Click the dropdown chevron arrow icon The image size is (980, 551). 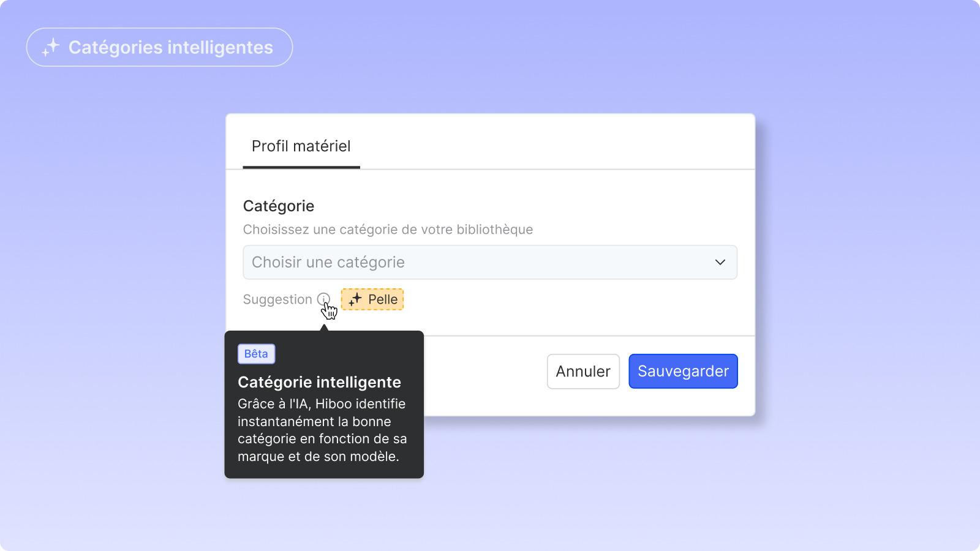click(x=720, y=262)
